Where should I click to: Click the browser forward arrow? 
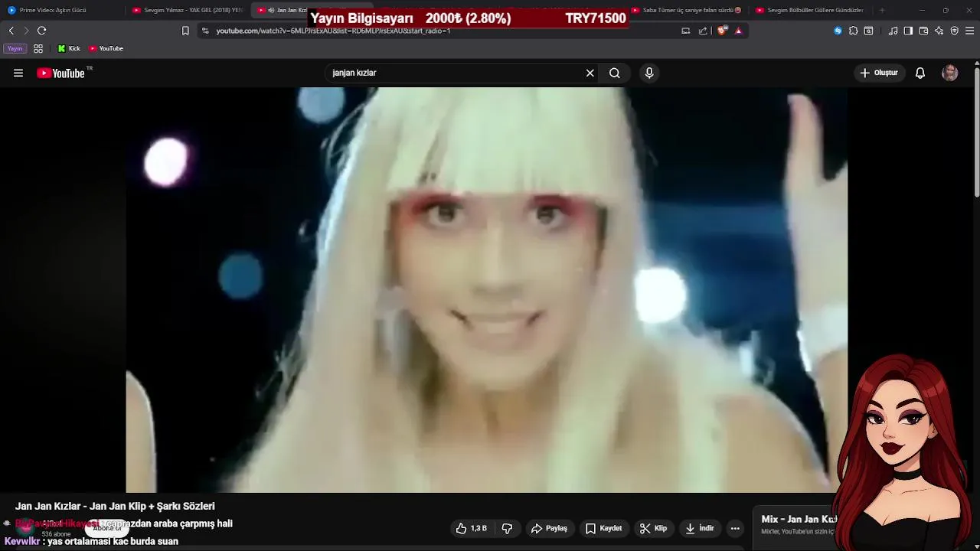(x=25, y=31)
